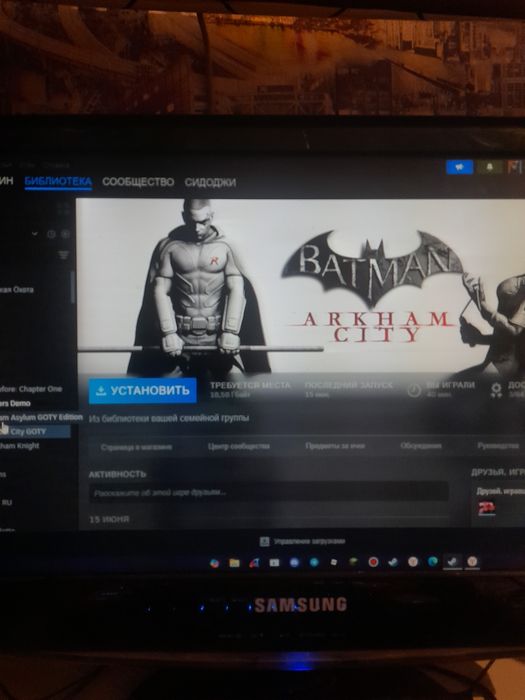The height and width of the screenshot is (700, 525).
Task: Select the Chapter One game in library list
Action: (x=31, y=389)
